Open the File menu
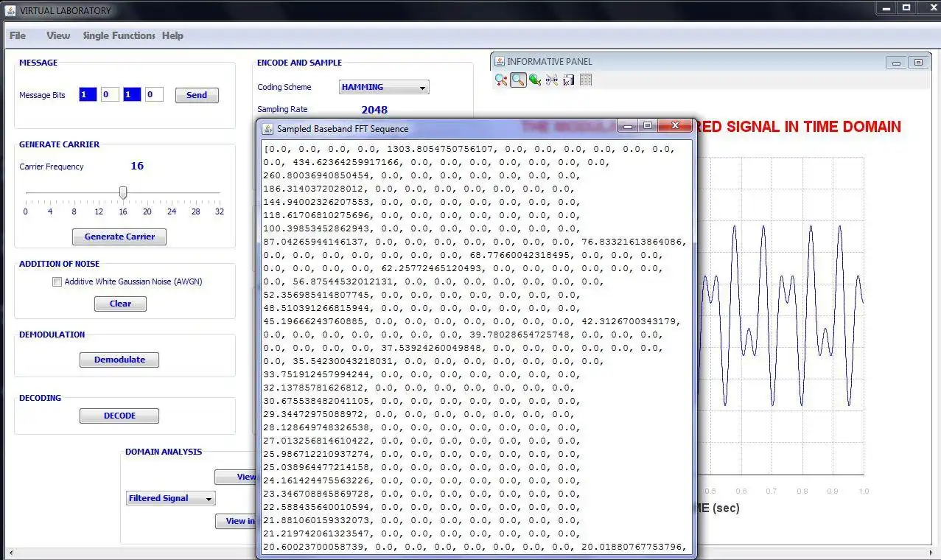This screenshot has height=560, width=941. [17, 35]
